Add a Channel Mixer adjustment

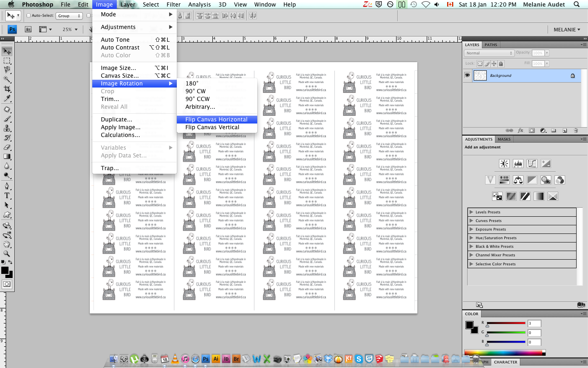[560, 180]
